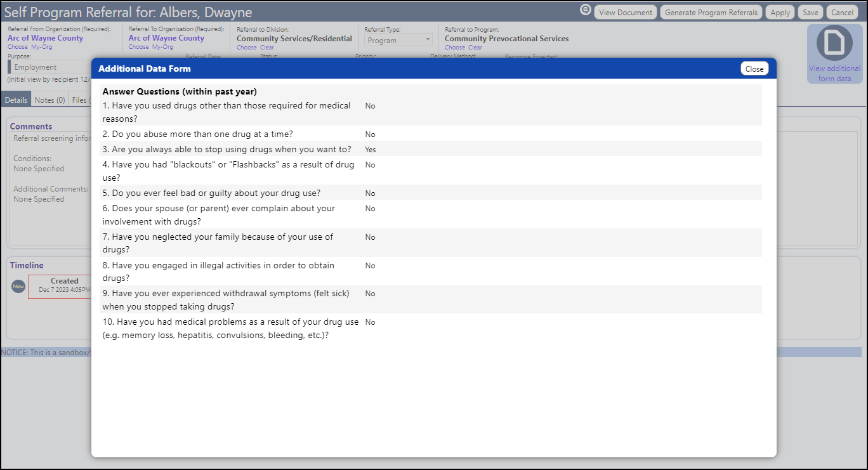Close the Additional Data Form dialog

click(754, 69)
